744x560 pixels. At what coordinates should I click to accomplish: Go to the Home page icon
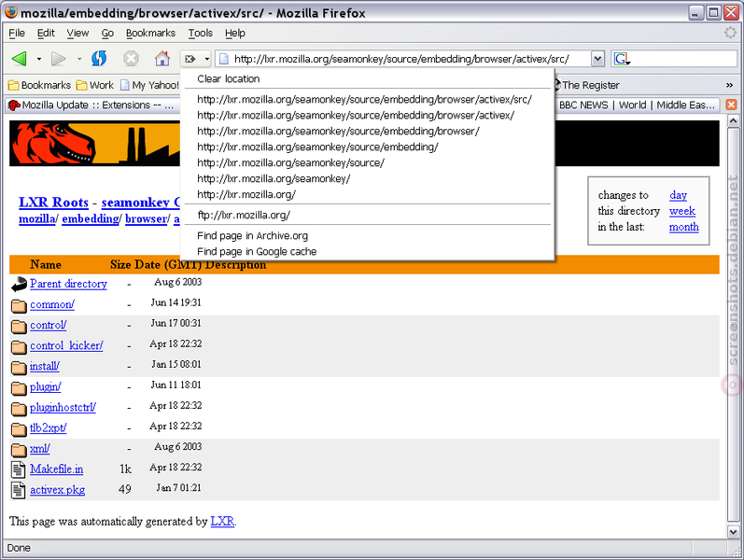tap(162, 59)
